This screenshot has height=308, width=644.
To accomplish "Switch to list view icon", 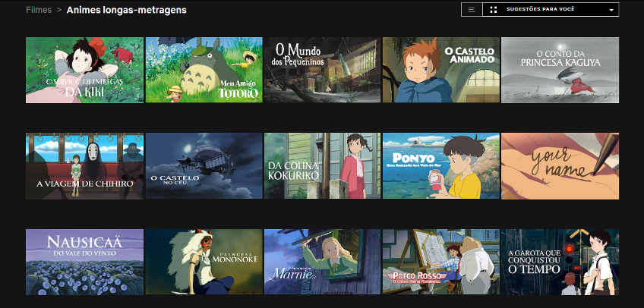I will click(472, 10).
